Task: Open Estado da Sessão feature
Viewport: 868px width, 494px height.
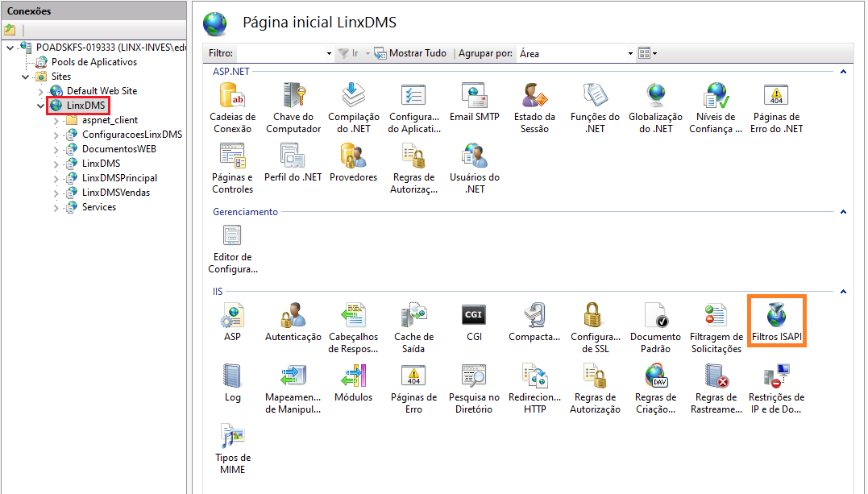Action: pos(535,108)
